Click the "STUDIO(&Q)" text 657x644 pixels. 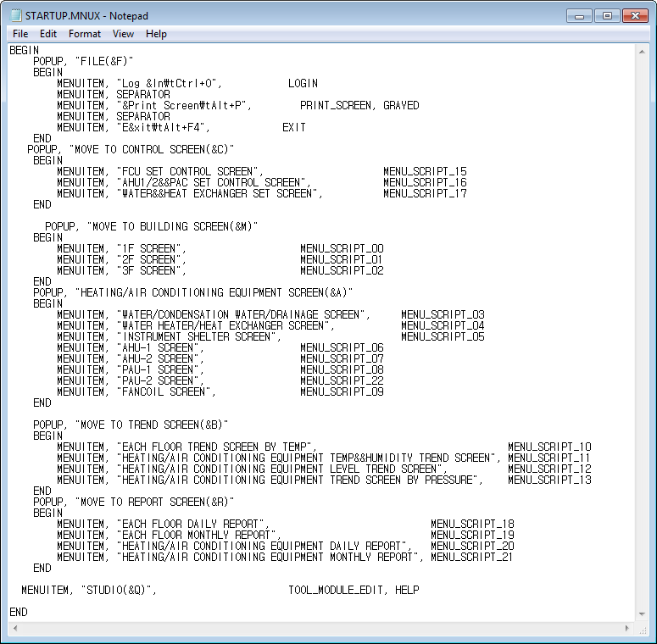[116, 591]
